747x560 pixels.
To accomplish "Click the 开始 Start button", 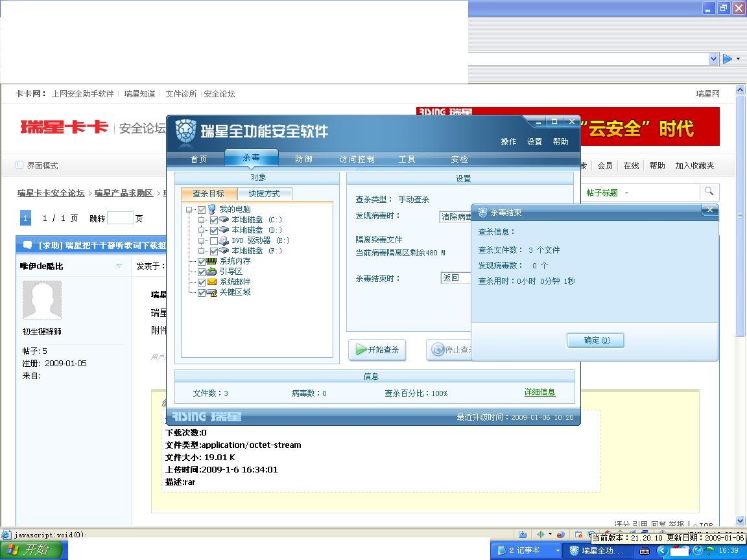I will [x=31, y=550].
